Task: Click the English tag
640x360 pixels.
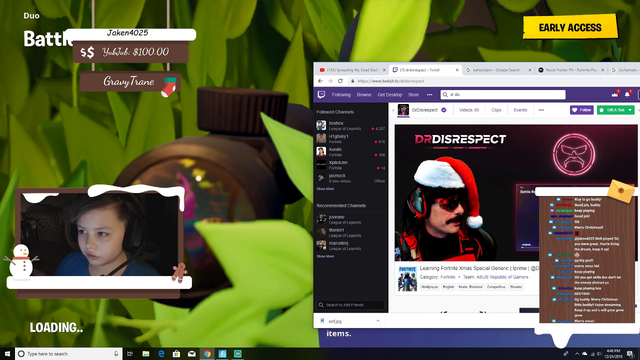Action: pyautogui.click(x=448, y=287)
